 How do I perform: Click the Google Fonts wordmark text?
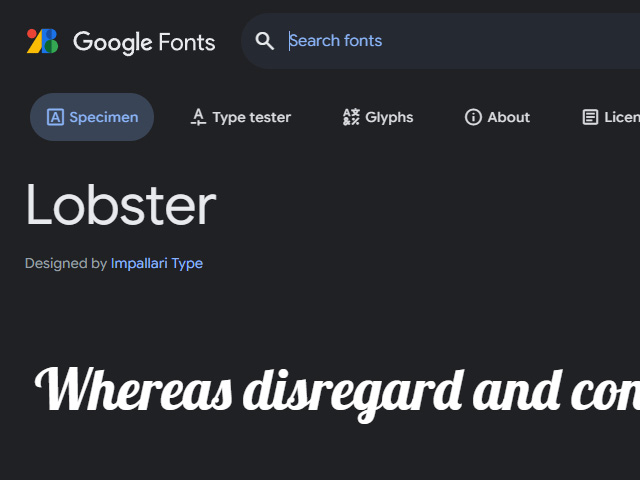(144, 42)
